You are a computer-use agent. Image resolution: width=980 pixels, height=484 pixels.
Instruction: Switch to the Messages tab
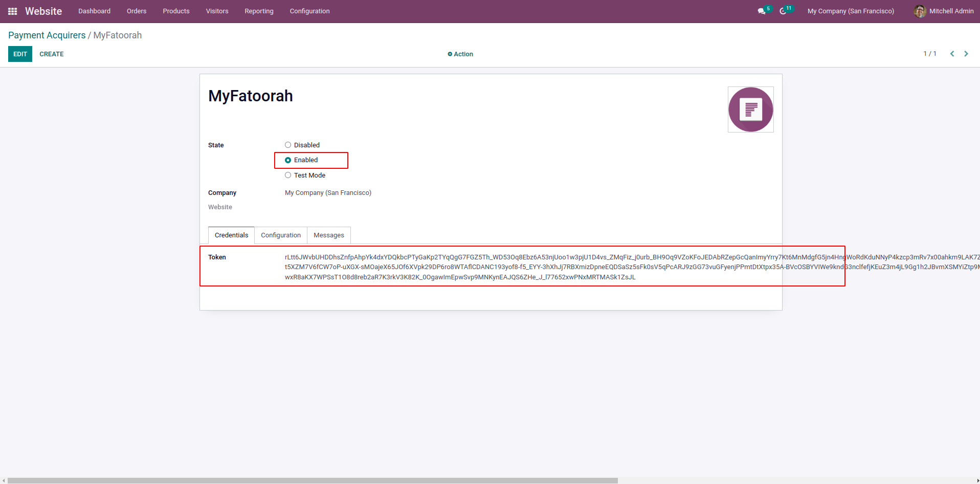[x=329, y=235]
